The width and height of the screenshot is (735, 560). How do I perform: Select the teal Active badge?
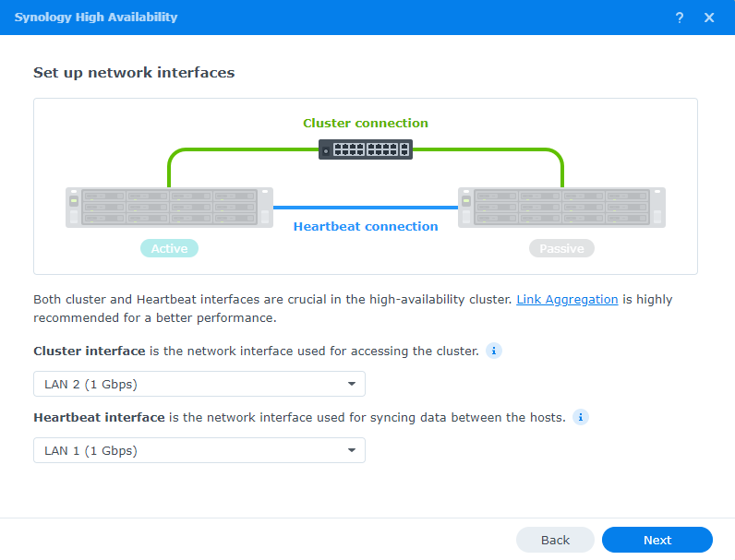click(x=169, y=248)
